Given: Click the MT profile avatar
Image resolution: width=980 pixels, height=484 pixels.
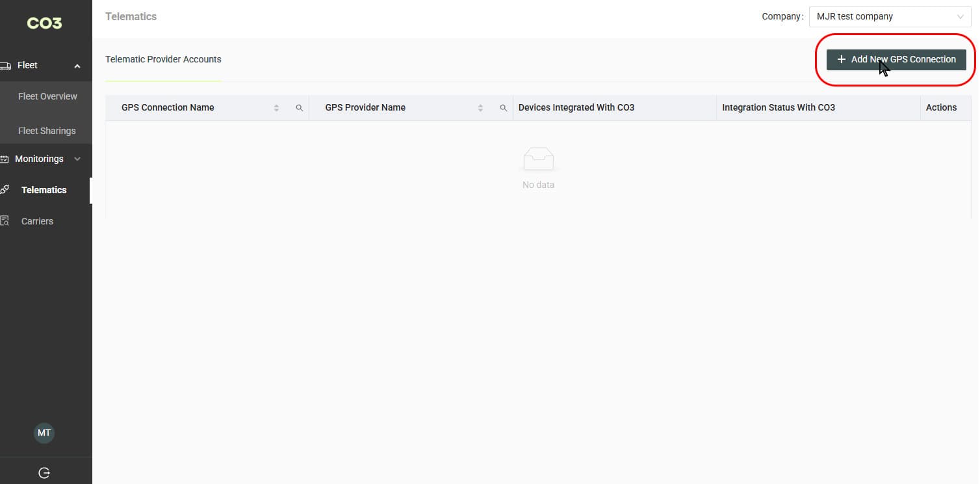Looking at the screenshot, I should [x=44, y=433].
